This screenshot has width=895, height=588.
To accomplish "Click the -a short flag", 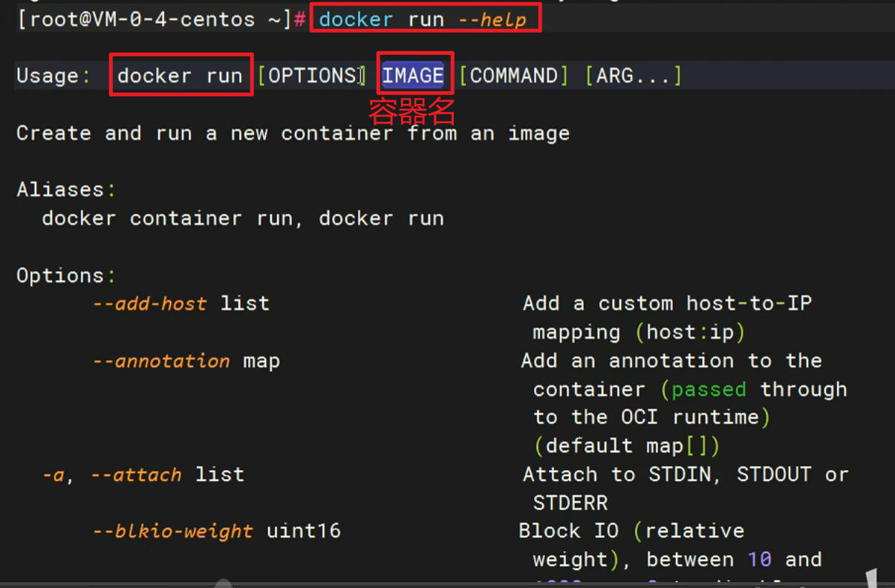I will (x=52, y=474).
